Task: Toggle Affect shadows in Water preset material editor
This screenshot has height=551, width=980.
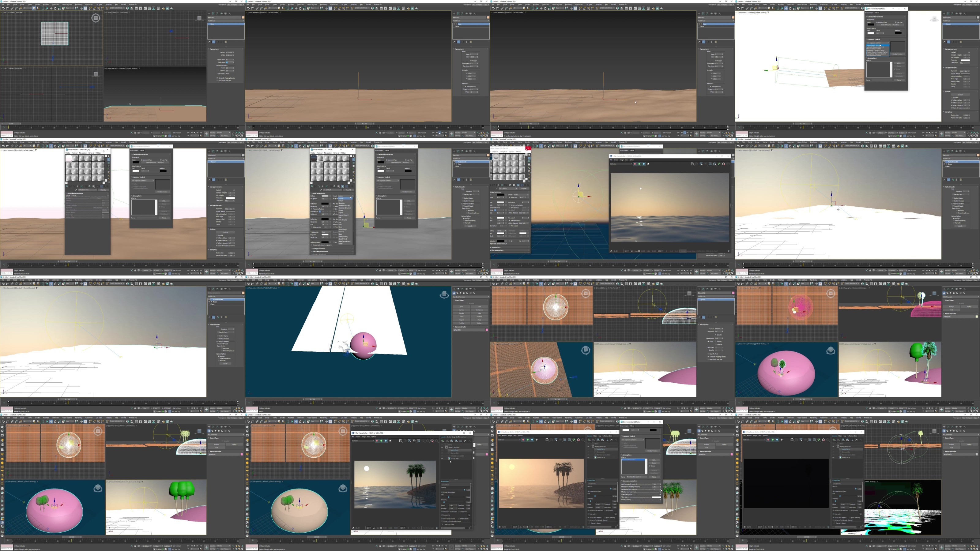Action: [x=510, y=220]
